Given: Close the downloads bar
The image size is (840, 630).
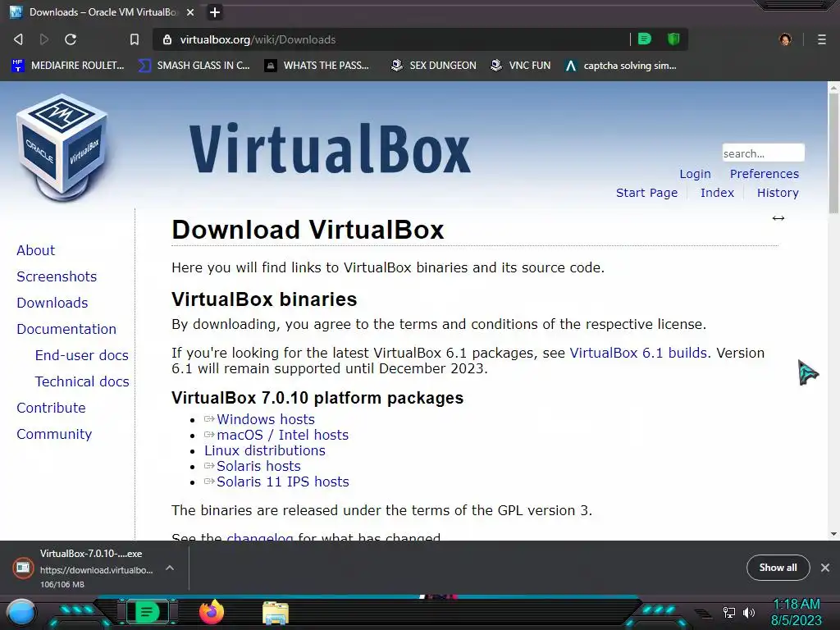Looking at the screenshot, I should point(825,568).
